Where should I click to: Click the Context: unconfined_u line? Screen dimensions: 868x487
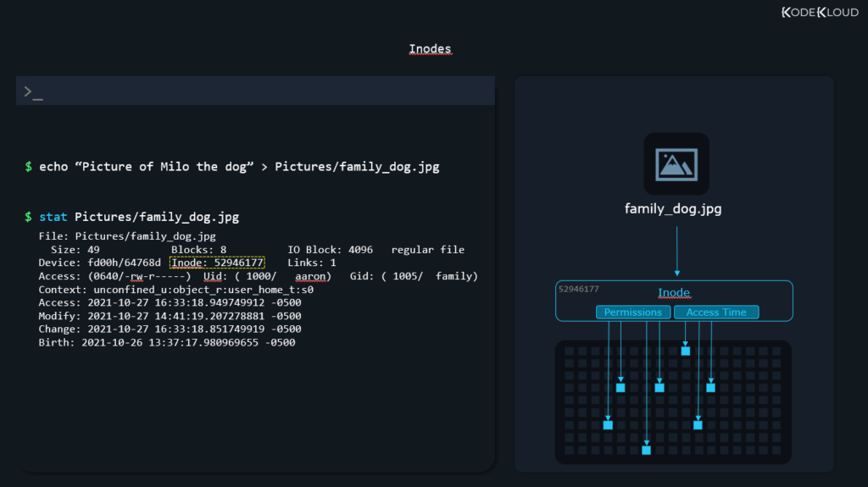point(176,290)
